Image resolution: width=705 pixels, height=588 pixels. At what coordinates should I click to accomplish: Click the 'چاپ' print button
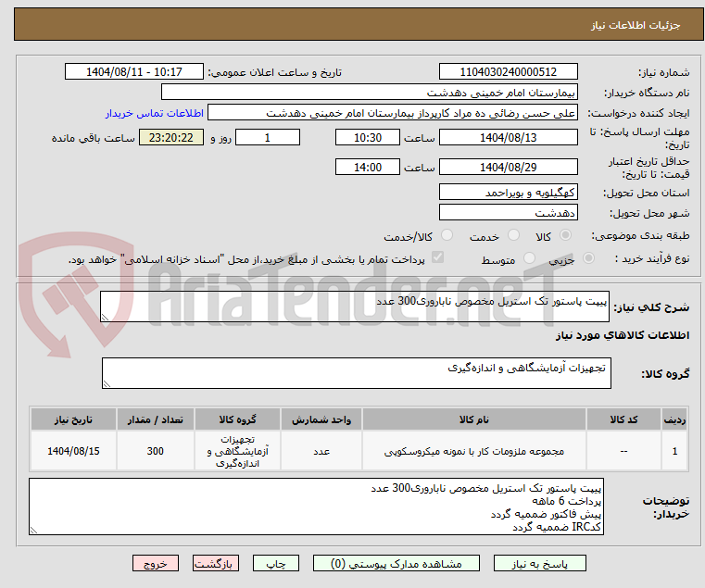(x=276, y=563)
